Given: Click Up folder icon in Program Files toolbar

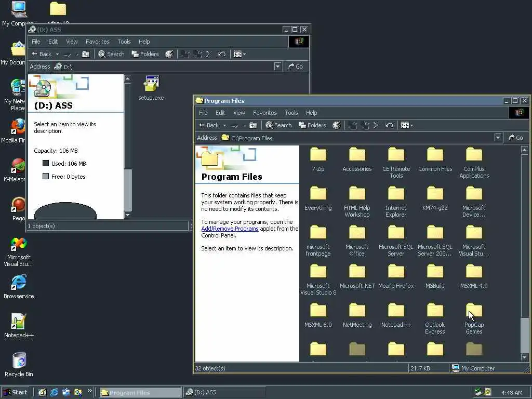Looking at the screenshot, I should pos(253,125).
